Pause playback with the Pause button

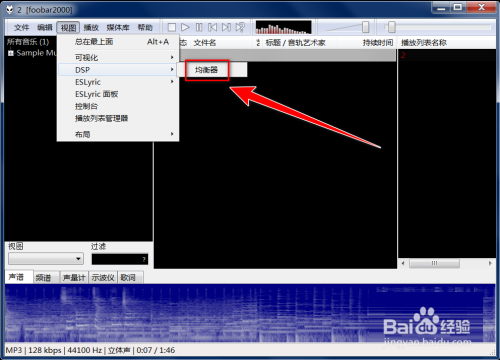point(199,27)
